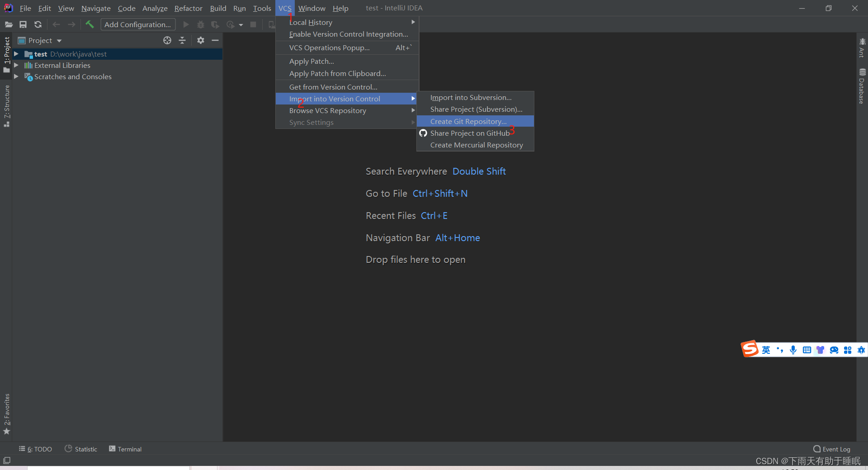Click Add Configuration... button
The width and height of the screenshot is (868, 470).
coord(138,24)
